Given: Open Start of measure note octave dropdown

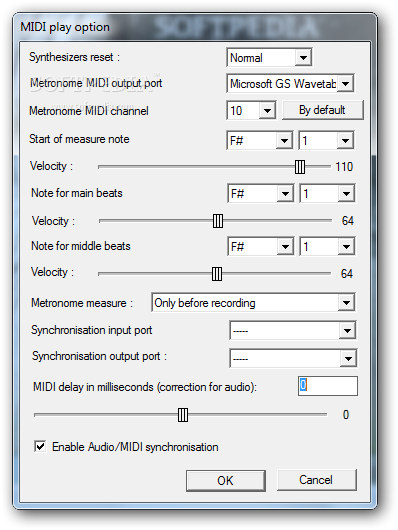Looking at the screenshot, I should [326, 140].
